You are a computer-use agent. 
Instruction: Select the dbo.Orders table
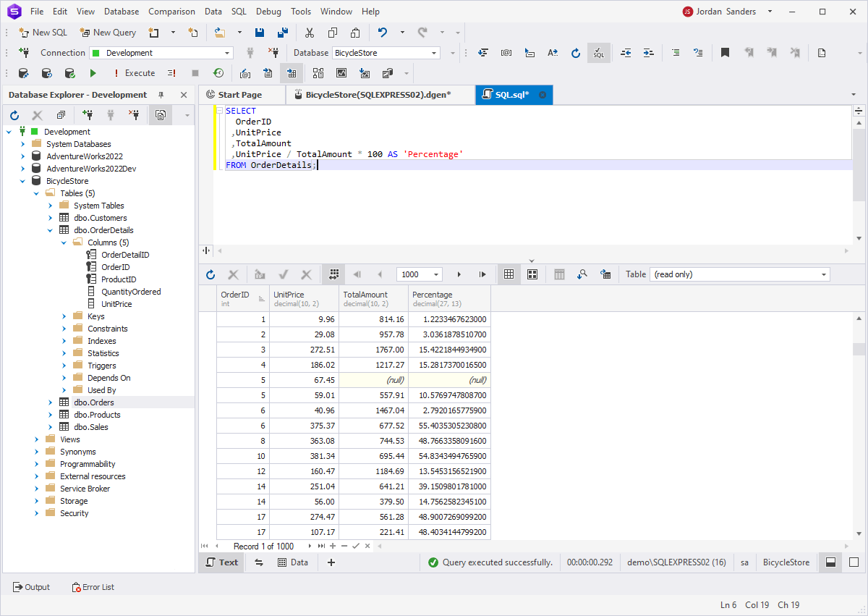pyautogui.click(x=94, y=402)
